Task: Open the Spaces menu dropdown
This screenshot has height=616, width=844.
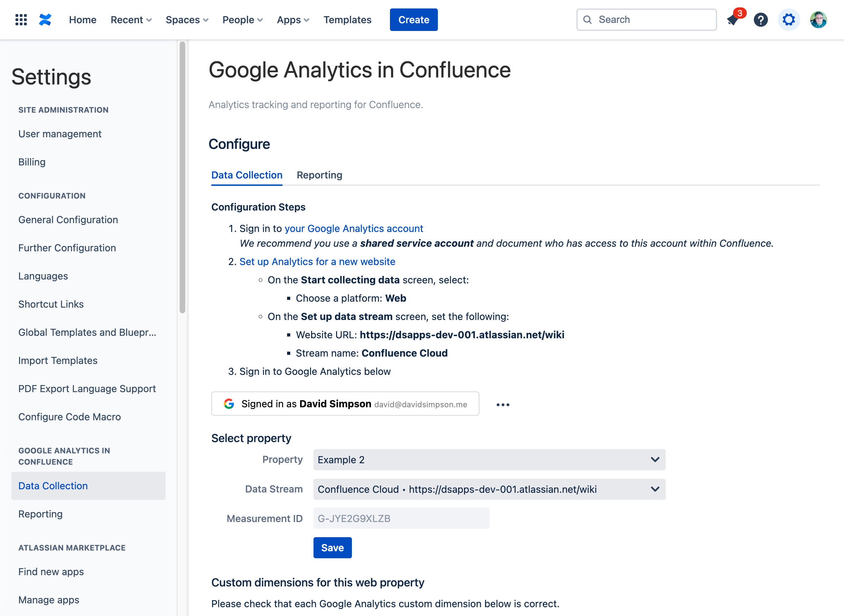Action: (x=187, y=20)
